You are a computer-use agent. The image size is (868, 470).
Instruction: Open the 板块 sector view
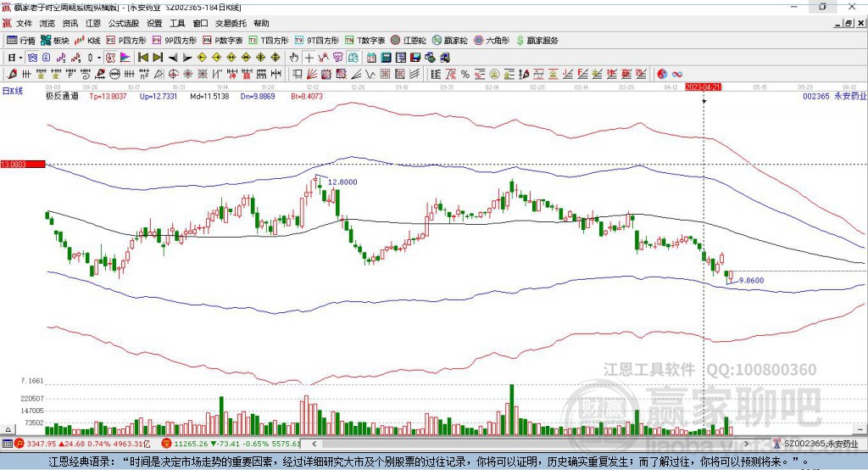click(x=55, y=41)
